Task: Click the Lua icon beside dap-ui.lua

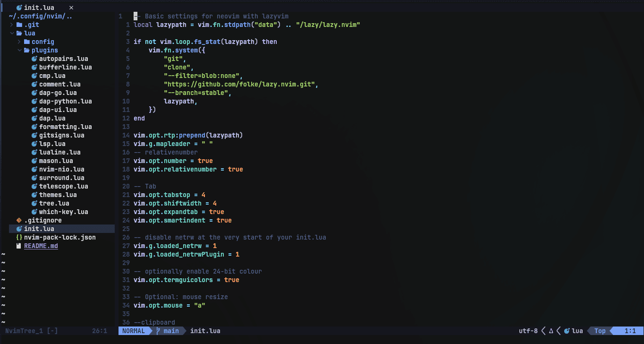Action: [x=34, y=110]
